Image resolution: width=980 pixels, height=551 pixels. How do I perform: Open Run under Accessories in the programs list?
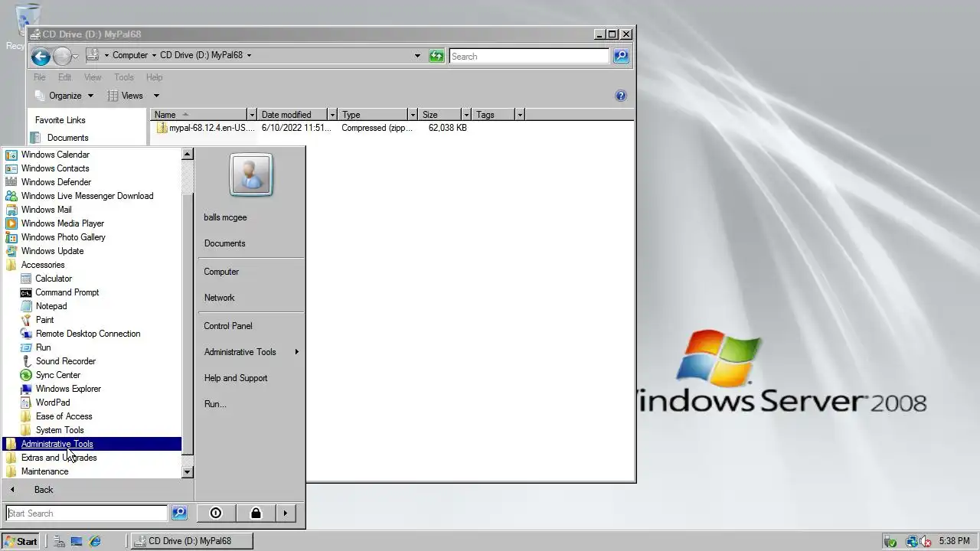point(43,347)
